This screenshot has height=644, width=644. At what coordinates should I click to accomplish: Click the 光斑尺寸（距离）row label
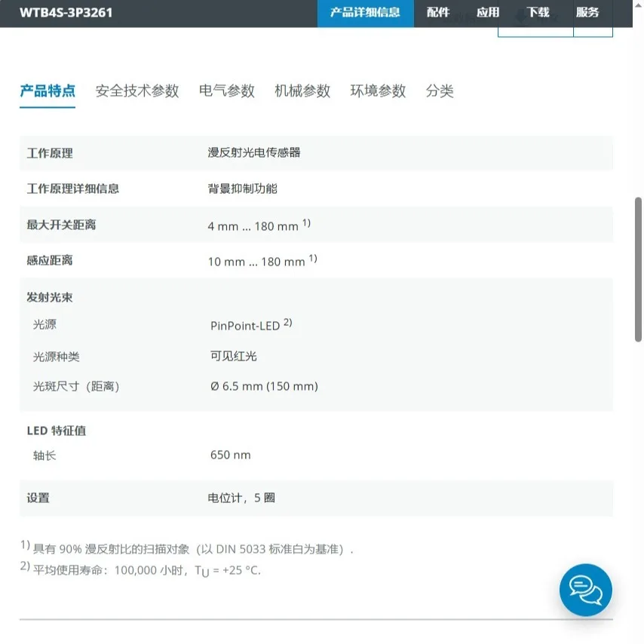click(76, 387)
